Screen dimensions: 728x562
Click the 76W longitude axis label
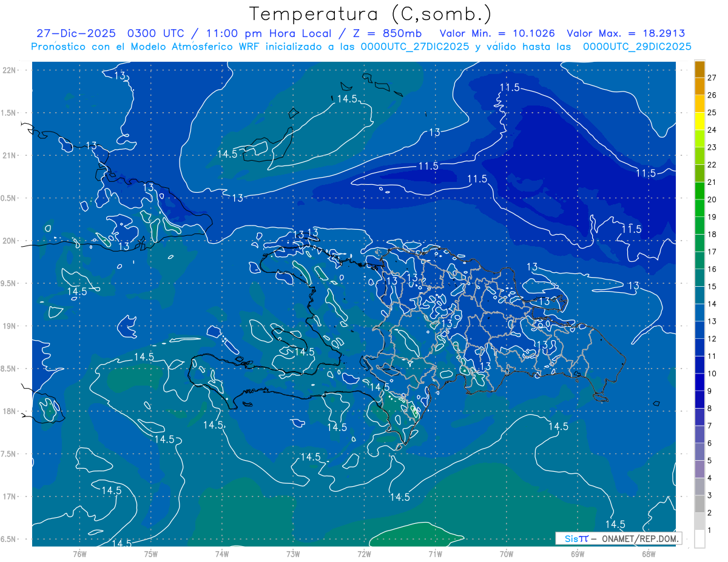[79, 554]
